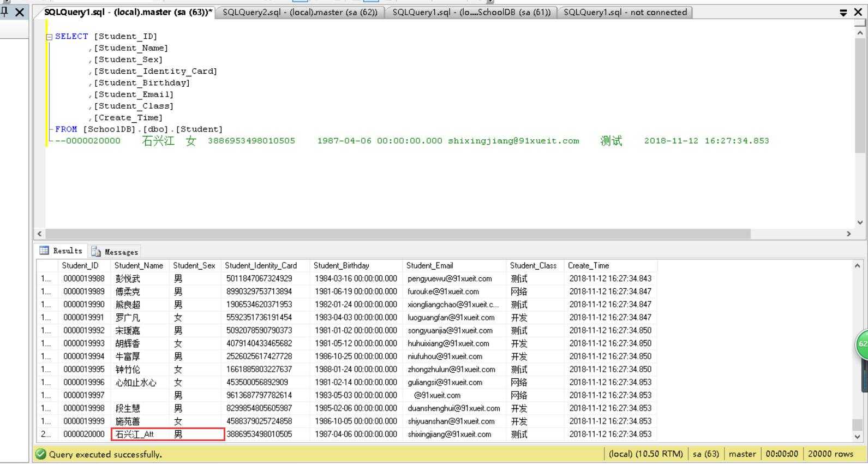The width and height of the screenshot is (868, 464).
Task: Open the Messages tab
Action: pos(115,252)
